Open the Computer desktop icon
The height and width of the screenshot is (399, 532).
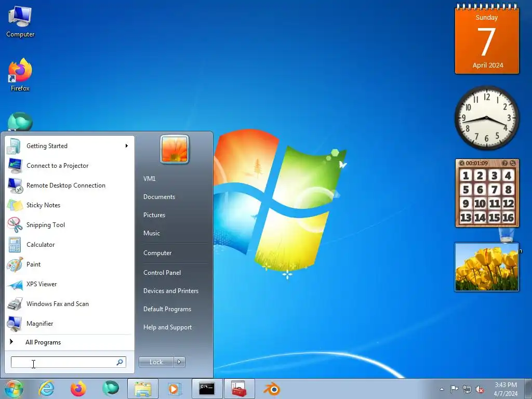click(x=20, y=22)
